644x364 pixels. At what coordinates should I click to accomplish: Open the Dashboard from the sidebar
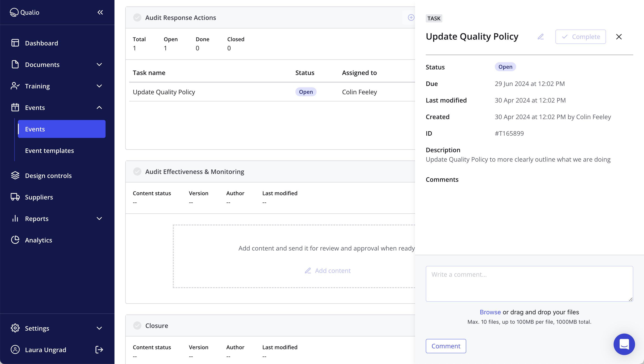click(41, 43)
